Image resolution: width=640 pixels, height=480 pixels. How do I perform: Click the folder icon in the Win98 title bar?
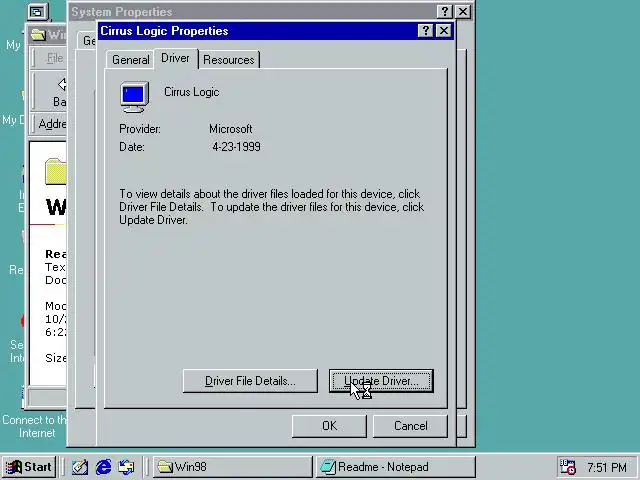[x=38, y=35]
